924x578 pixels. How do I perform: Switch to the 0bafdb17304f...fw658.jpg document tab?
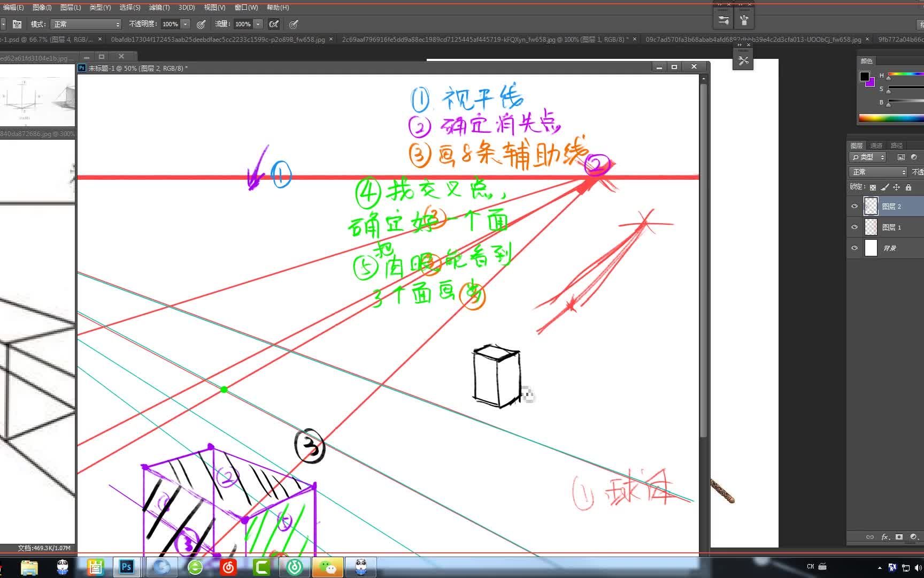pyautogui.click(x=218, y=40)
